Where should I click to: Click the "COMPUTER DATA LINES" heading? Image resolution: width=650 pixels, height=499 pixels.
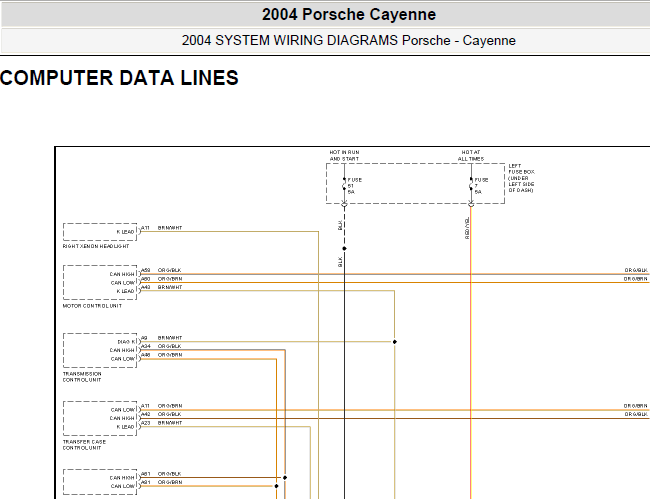[119, 78]
